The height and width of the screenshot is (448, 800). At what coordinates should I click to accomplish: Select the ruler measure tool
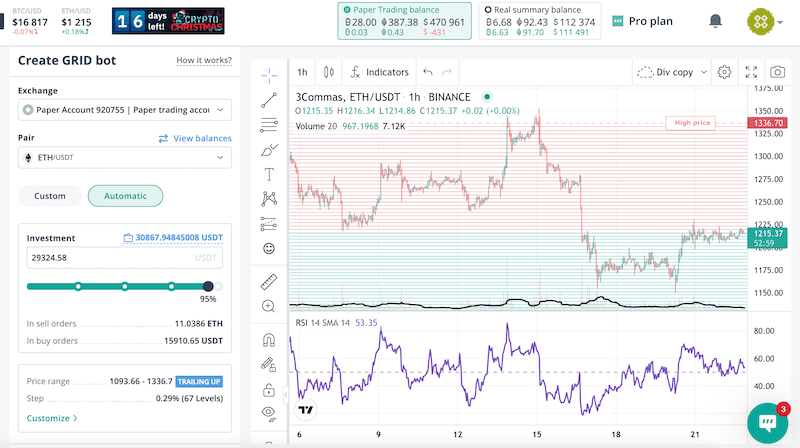pyautogui.click(x=269, y=282)
